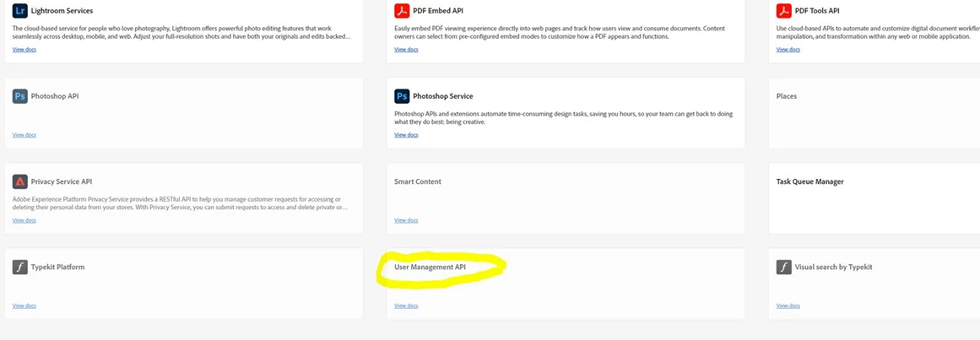Image resolution: width=980 pixels, height=340 pixels.
Task: Select the Privacy Service API title
Action: pos(62,182)
